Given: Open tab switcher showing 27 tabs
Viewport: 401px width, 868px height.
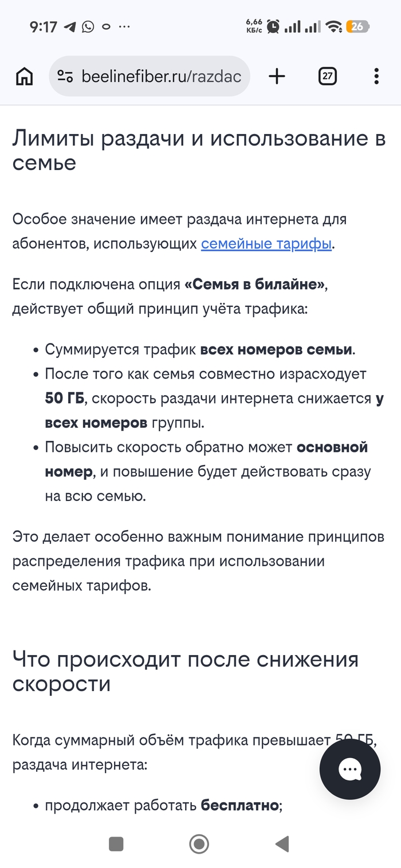Looking at the screenshot, I should (327, 76).
